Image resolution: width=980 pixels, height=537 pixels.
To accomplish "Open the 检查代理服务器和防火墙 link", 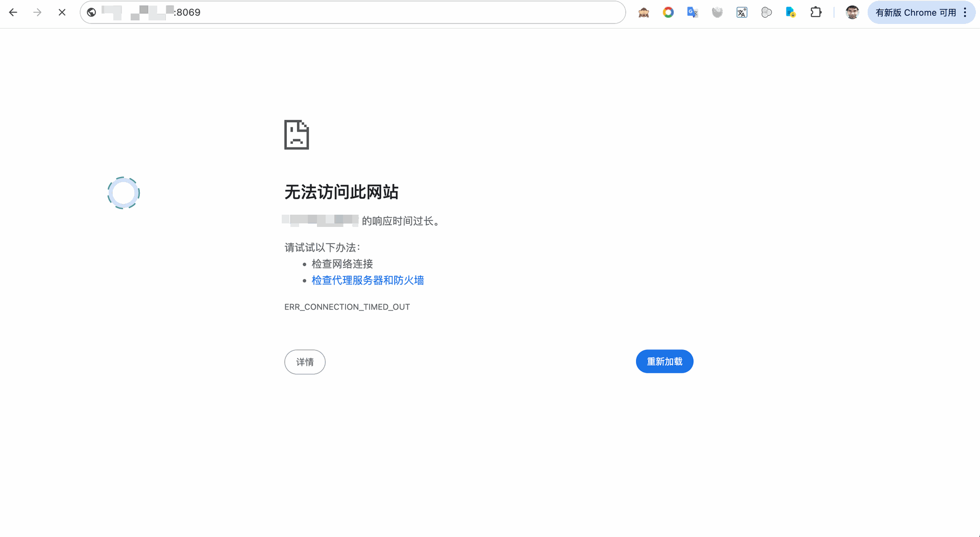I will tap(367, 280).
